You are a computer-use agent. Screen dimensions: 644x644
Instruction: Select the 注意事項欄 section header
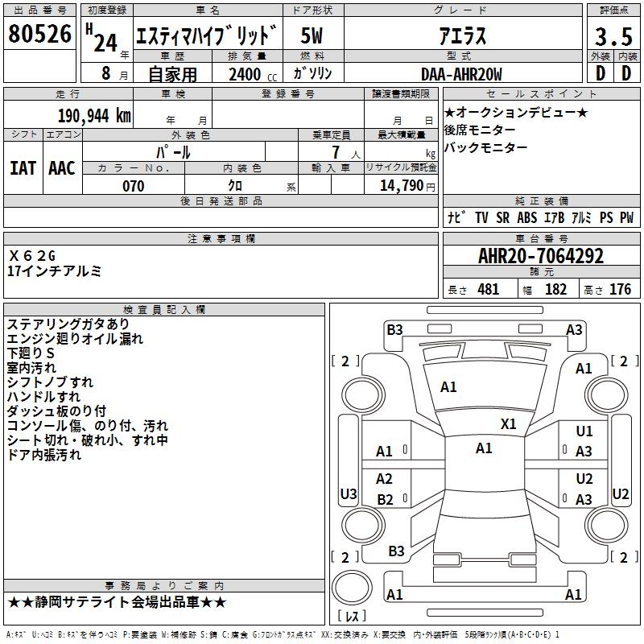coord(221,238)
